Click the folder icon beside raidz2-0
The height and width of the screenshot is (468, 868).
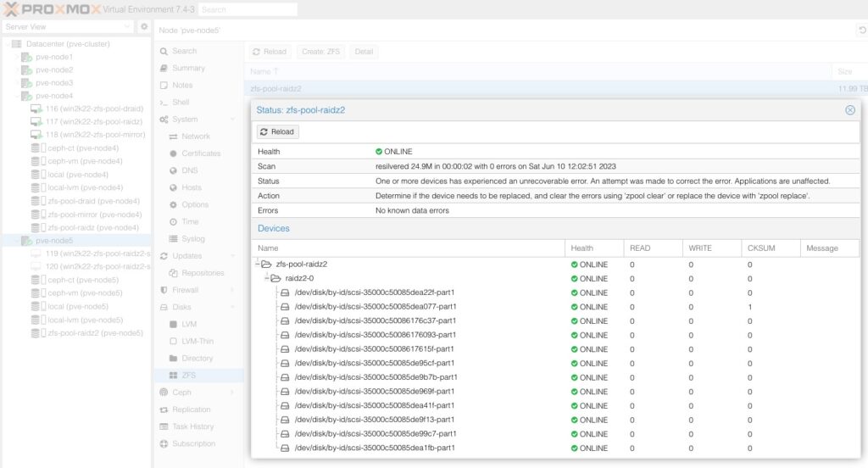point(275,278)
